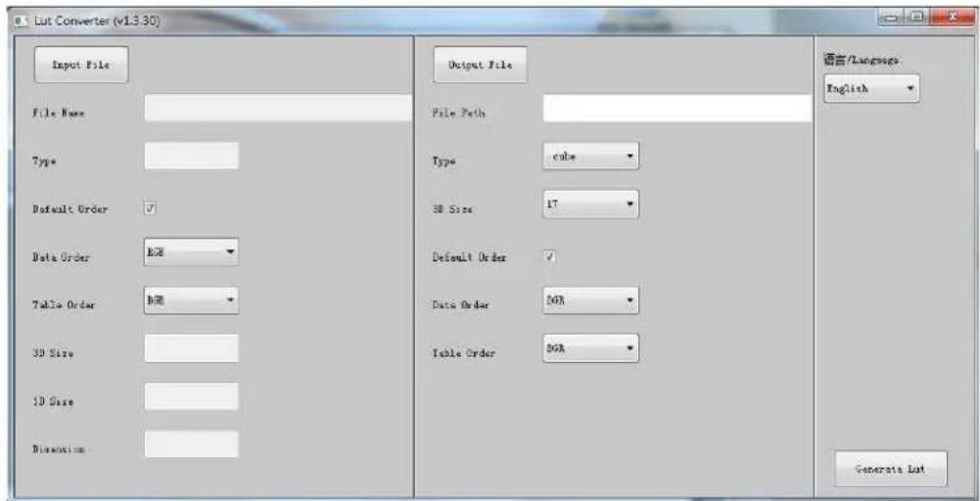This screenshot has height=501, width=980.
Task: Click the Dimension field
Action: (x=191, y=443)
